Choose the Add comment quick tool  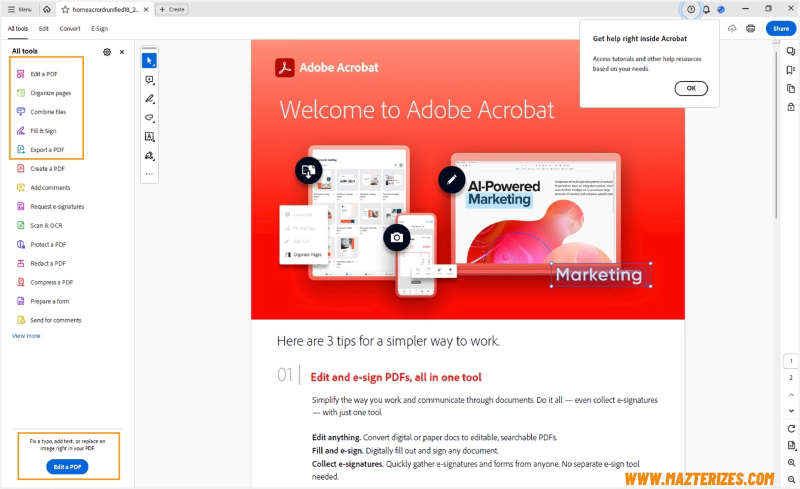149,80
